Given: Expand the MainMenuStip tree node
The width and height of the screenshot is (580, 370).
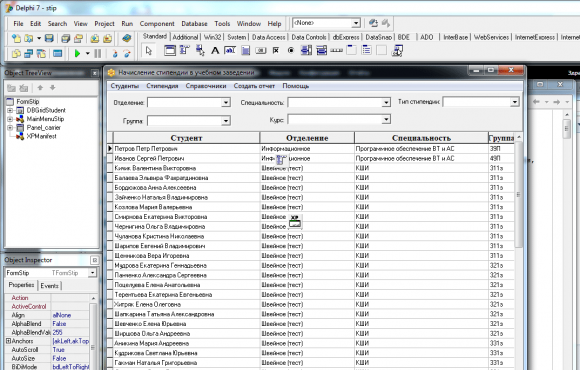Looking at the screenshot, I should pyautogui.click(x=10, y=119).
